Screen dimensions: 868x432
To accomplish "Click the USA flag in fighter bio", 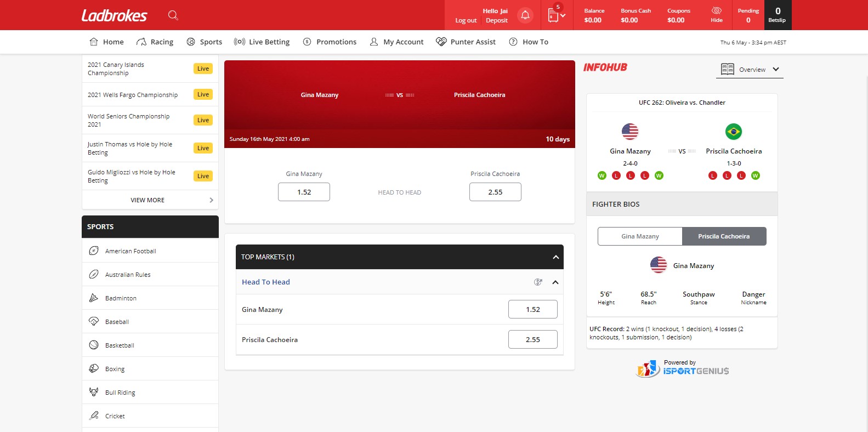I will pos(659,265).
